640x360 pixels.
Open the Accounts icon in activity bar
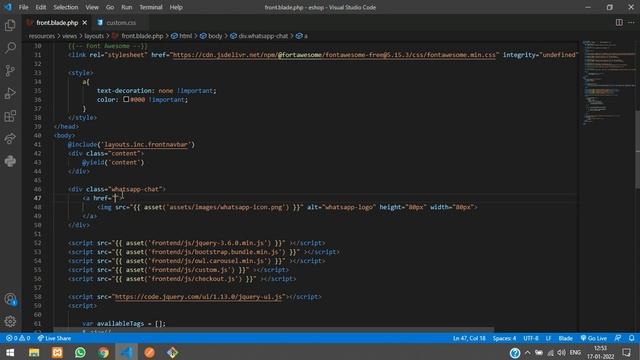pos(10,299)
